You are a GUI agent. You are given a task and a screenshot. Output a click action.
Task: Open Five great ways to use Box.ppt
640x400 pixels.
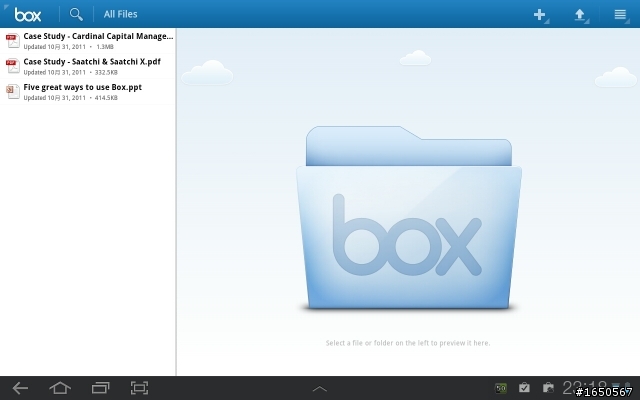[88, 91]
